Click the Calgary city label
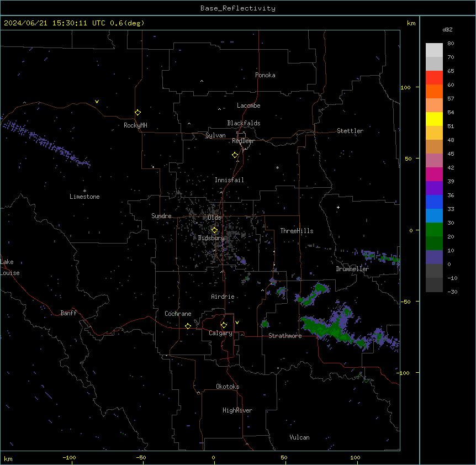Viewport: 476px width, 465px height. tap(221, 333)
